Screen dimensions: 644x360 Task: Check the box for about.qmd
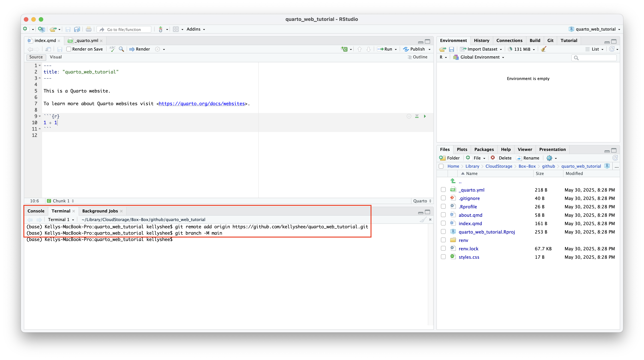click(443, 215)
